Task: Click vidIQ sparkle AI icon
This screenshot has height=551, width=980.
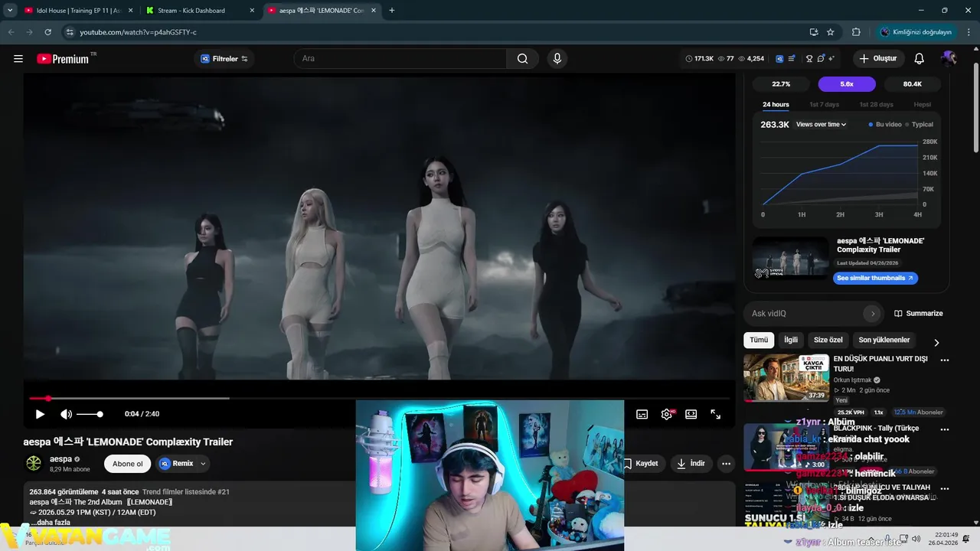Action: click(831, 59)
